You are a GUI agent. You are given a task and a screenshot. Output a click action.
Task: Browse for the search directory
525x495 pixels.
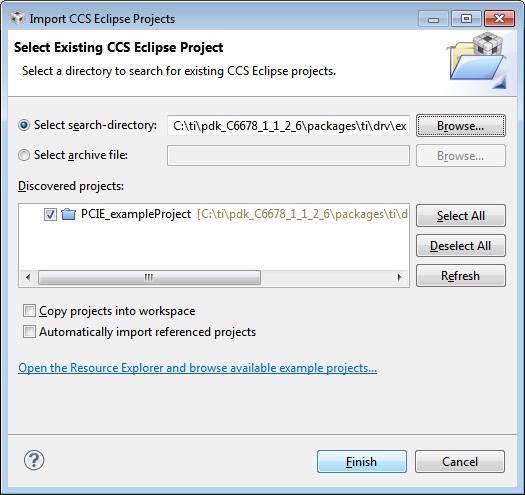point(461,126)
